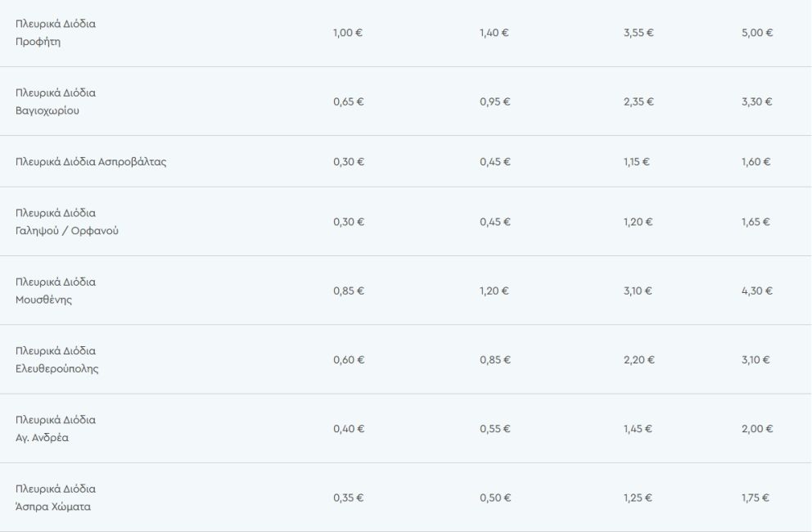Screen dimensions: 812x532
Task: Click the 0,85 € price in Μουσθένης row
Action: coord(349,291)
